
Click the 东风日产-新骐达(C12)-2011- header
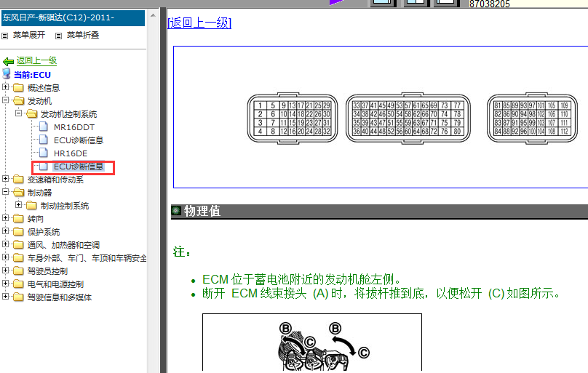tap(73, 18)
